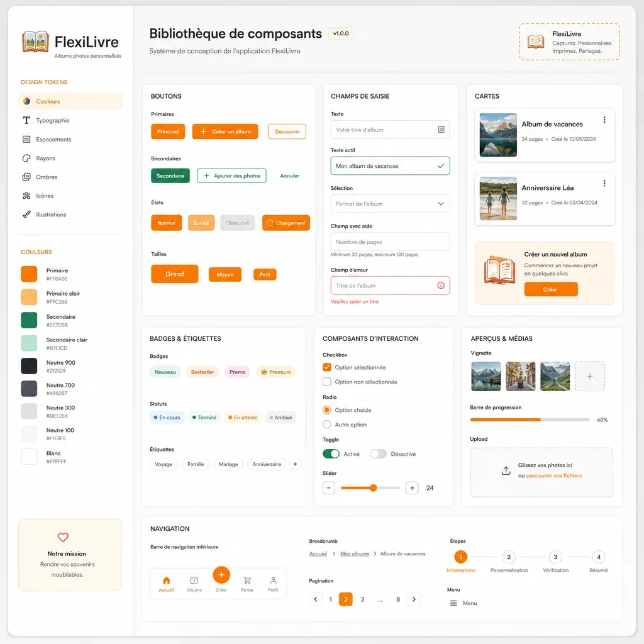
Task: Click the Créer un album button
Action: [225, 131]
